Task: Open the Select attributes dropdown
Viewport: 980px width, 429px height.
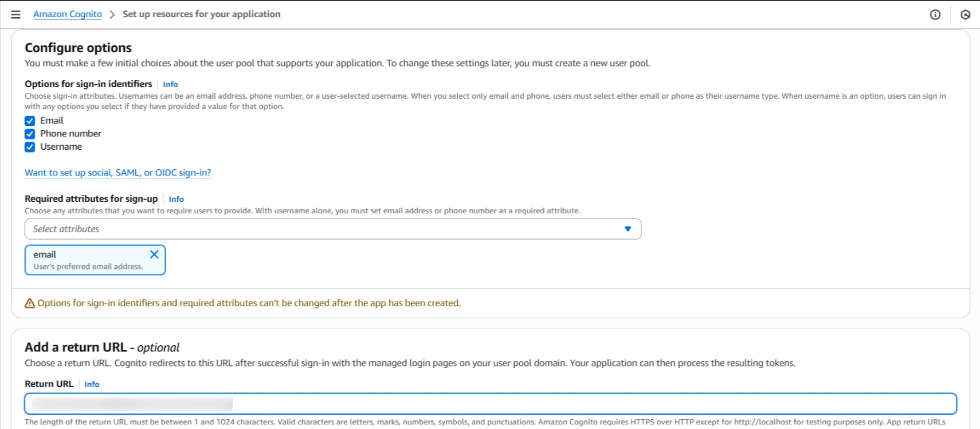Action: click(x=333, y=229)
